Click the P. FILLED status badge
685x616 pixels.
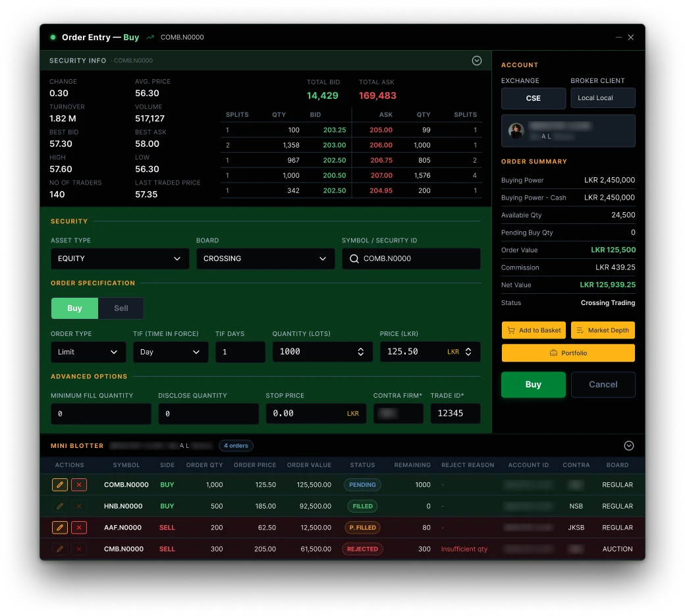(363, 527)
